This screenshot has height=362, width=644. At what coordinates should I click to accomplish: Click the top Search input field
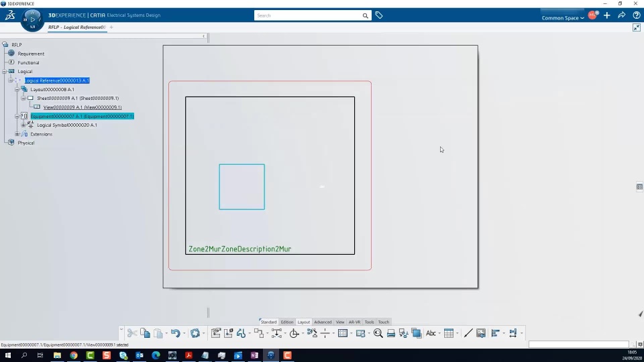coord(307,15)
